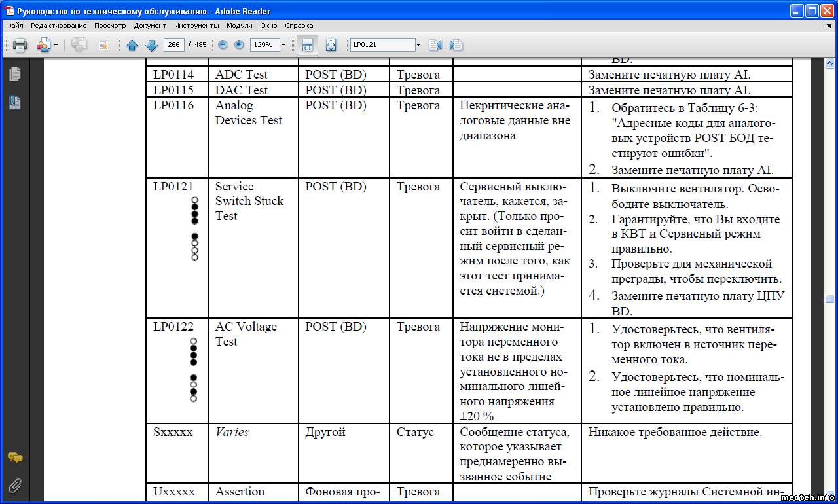Open the Bookmarks panel icon
This screenshot has height=504, width=838.
pos(15,103)
